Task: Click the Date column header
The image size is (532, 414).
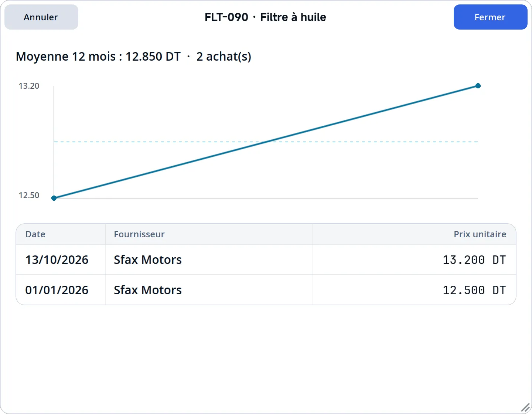Action: [61, 234]
